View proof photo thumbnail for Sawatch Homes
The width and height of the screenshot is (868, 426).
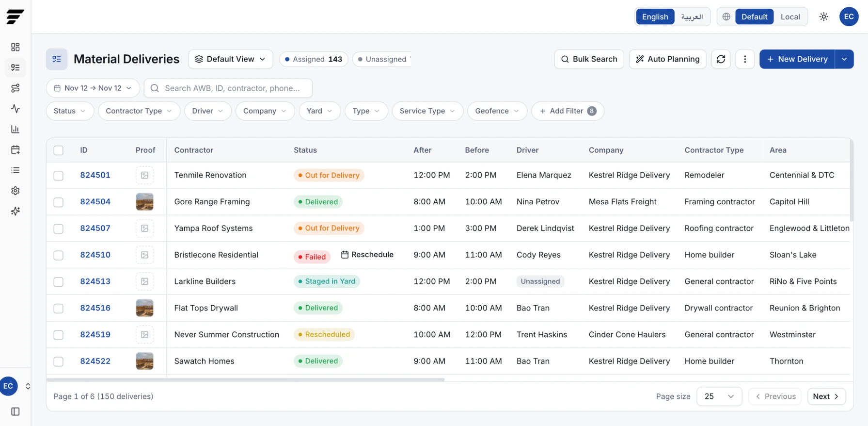point(144,361)
